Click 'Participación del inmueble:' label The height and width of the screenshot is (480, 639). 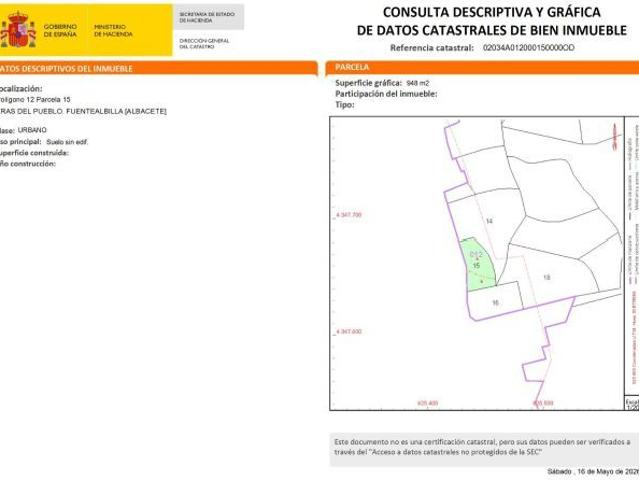(386, 94)
